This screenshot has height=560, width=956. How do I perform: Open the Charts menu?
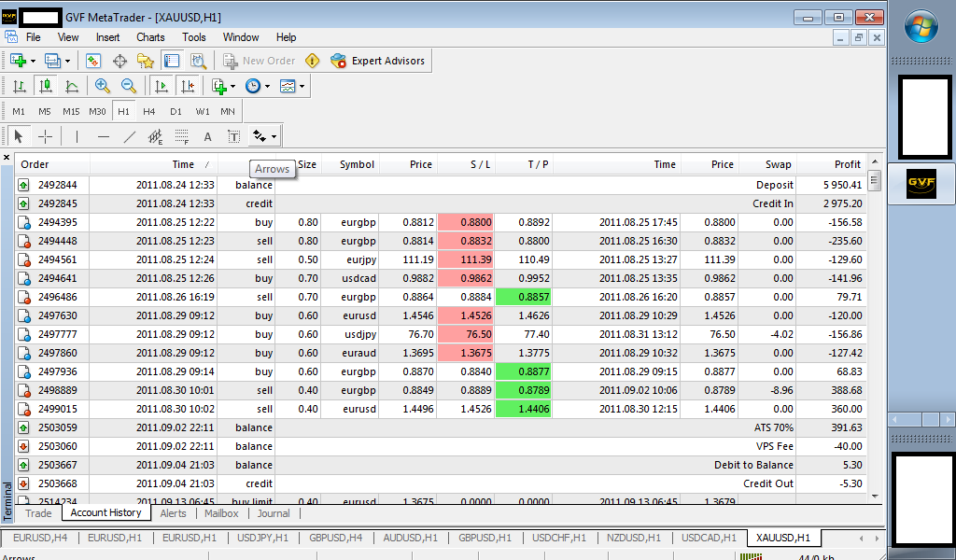click(150, 37)
